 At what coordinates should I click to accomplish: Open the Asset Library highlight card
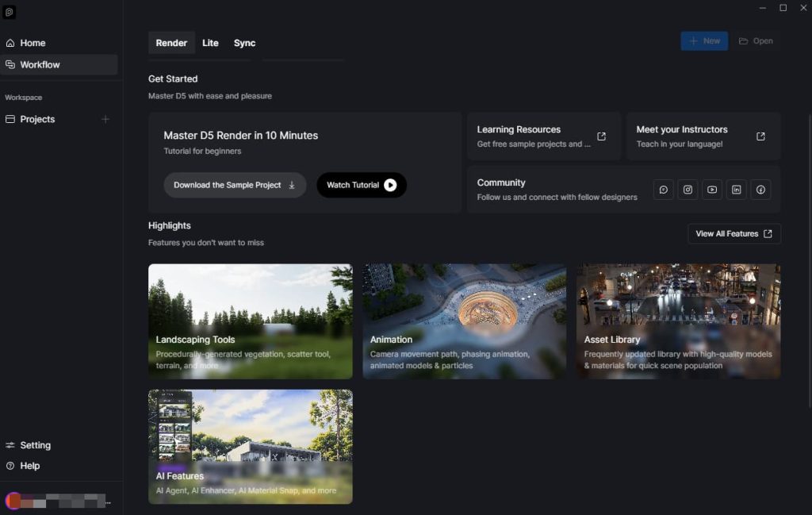[x=679, y=321]
